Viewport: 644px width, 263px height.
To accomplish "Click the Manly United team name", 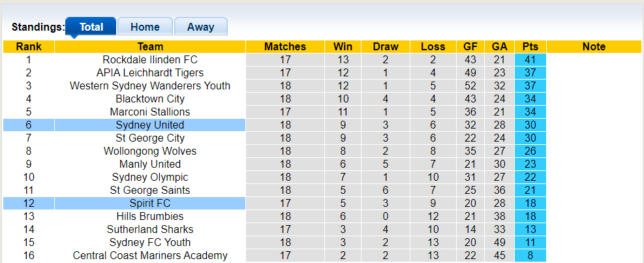I will [150, 164].
